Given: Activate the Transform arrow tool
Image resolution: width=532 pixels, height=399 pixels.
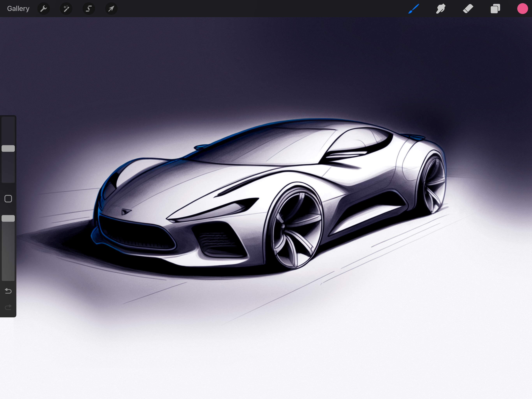Looking at the screenshot, I should click(111, 8).
